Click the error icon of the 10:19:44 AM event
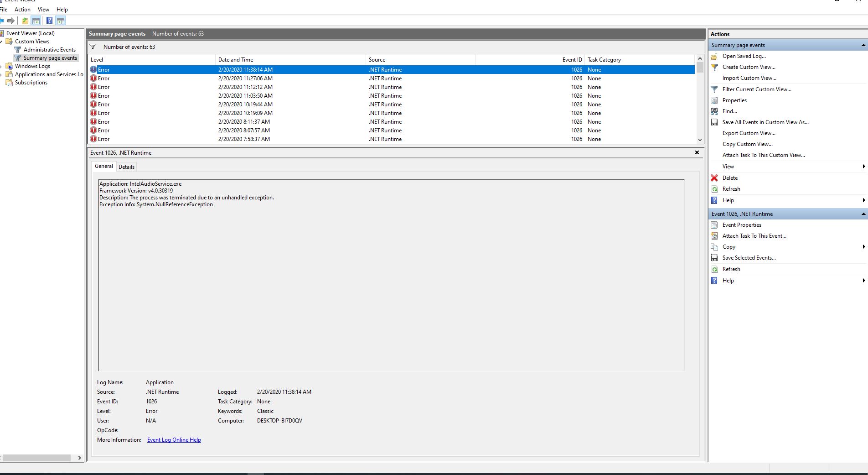The height and width of the screenshot is (475, 868). click(93, 104)
